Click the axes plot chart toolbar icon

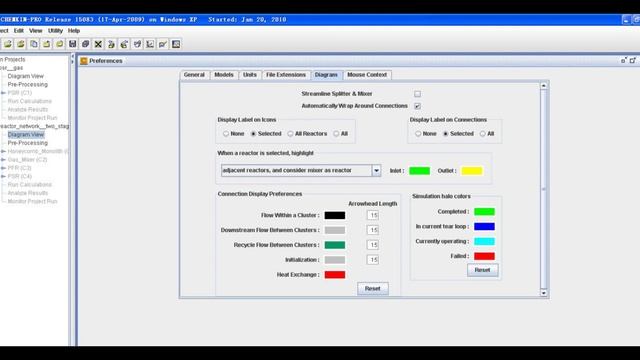tap(150, 44)
